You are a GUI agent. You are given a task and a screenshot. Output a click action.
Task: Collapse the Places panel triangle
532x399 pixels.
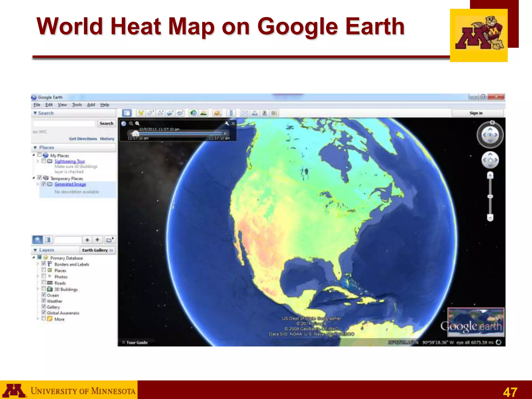(35, 148)
